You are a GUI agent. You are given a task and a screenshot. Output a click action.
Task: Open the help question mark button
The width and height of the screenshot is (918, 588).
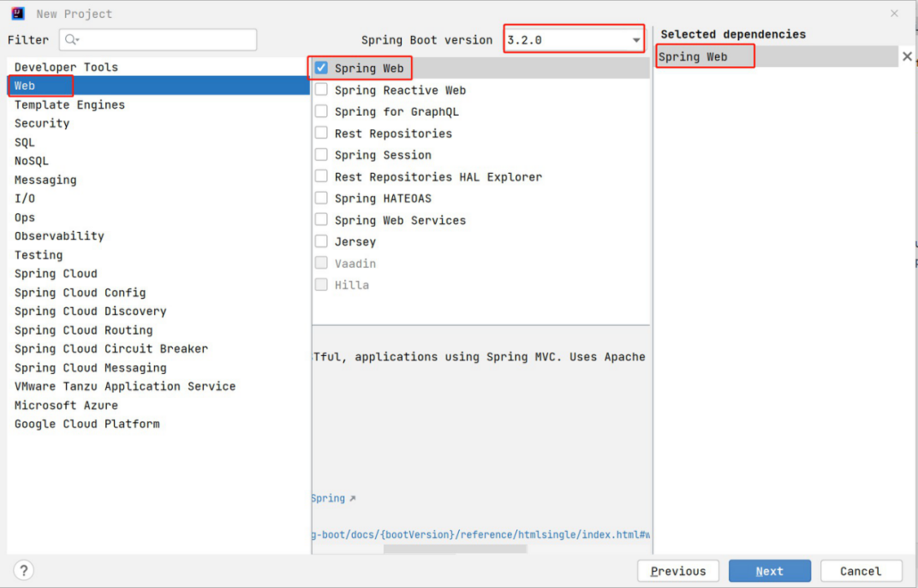click(x=23, y=570)
